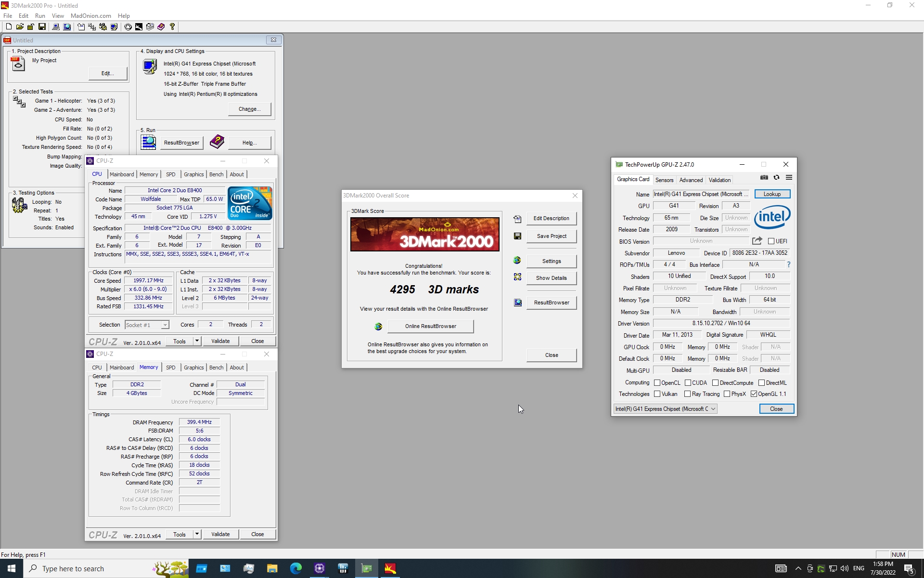Toggle the OpenGL 1.1 checkbox

[x=754, y=394]
